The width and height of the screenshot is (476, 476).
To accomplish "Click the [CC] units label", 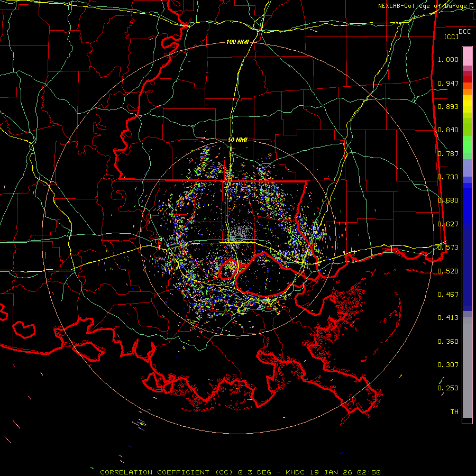I will (452, 36).
